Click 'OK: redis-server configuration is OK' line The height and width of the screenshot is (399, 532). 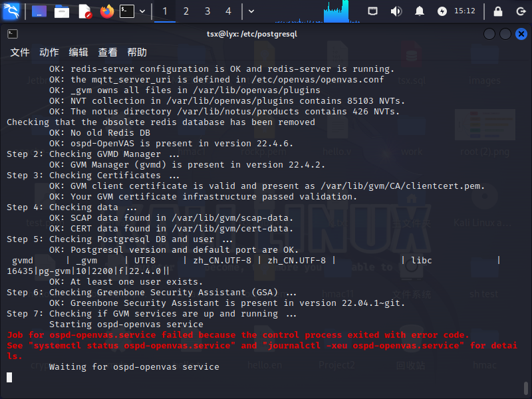[x=221, y=69]
